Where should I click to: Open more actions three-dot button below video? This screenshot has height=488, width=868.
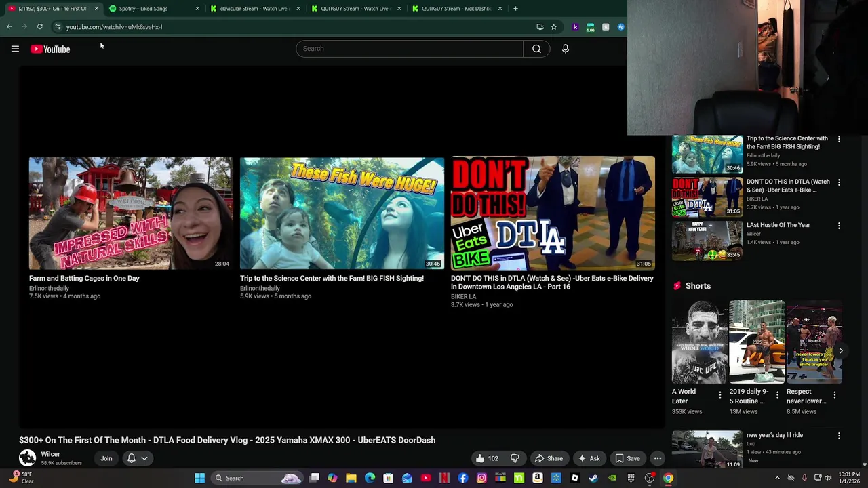click(x=657, y=458)
